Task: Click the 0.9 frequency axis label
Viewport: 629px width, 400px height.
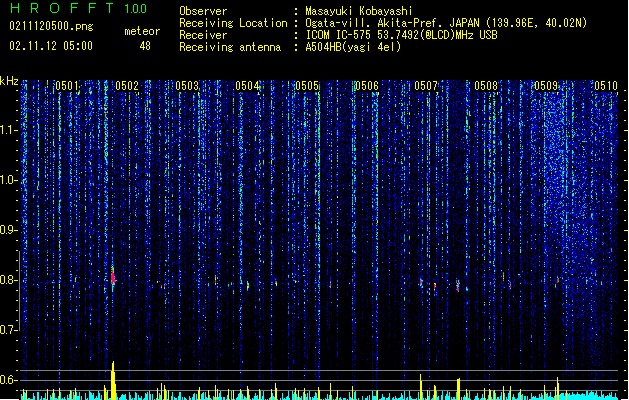Action: pyautogui.click(x=9, y=230)
